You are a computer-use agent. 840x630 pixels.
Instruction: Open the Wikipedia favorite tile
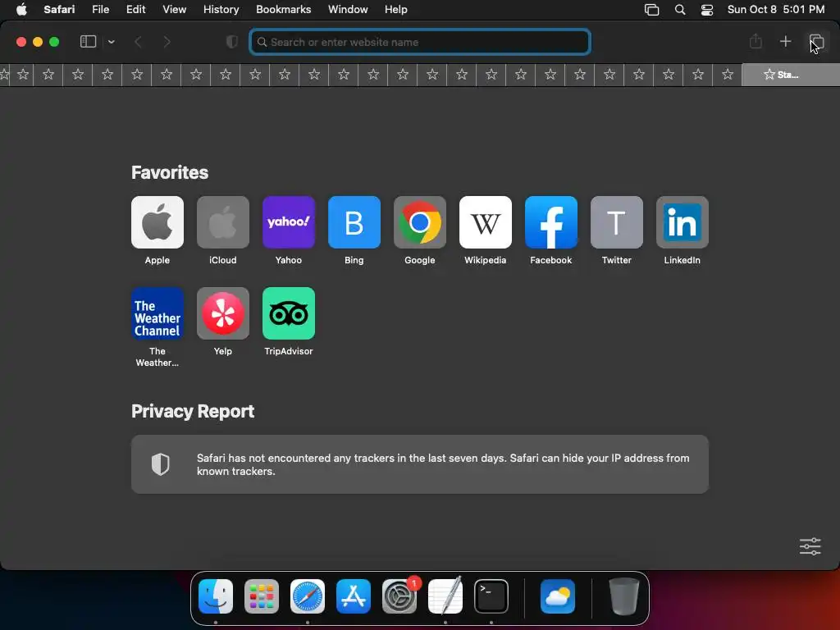pyautogui.click(x=486, y=222)
